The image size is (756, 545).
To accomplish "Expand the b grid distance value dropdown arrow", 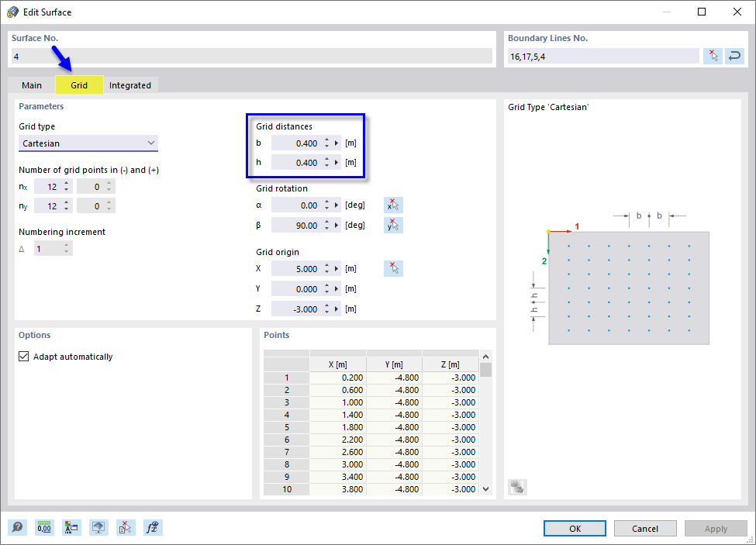I will point(334,143).
